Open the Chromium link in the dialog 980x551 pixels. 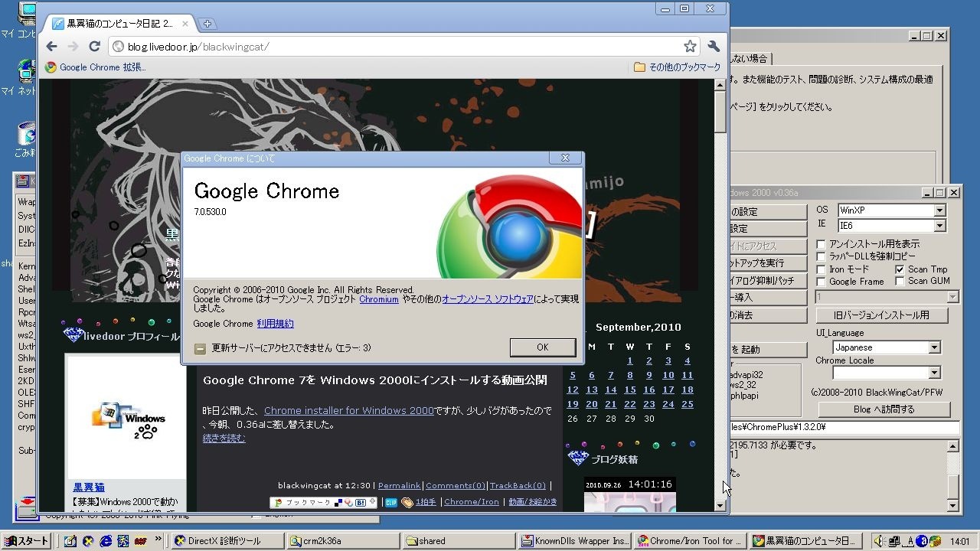coord(379,299)
